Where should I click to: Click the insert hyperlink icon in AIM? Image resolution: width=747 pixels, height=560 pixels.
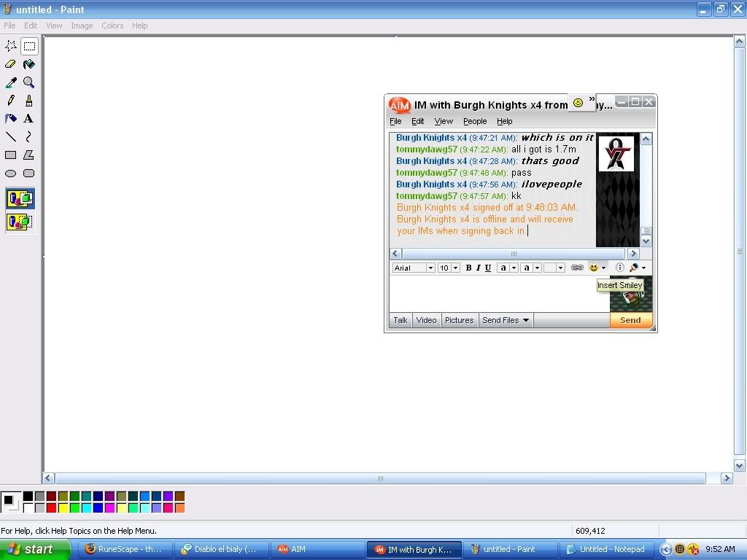coord(577,268)
